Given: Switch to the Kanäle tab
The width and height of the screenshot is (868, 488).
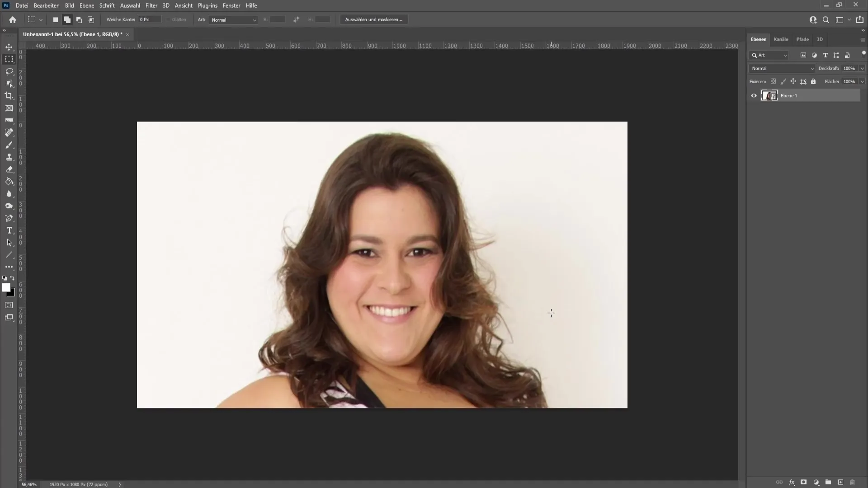Looking at the screenshot, I should 781,39.
